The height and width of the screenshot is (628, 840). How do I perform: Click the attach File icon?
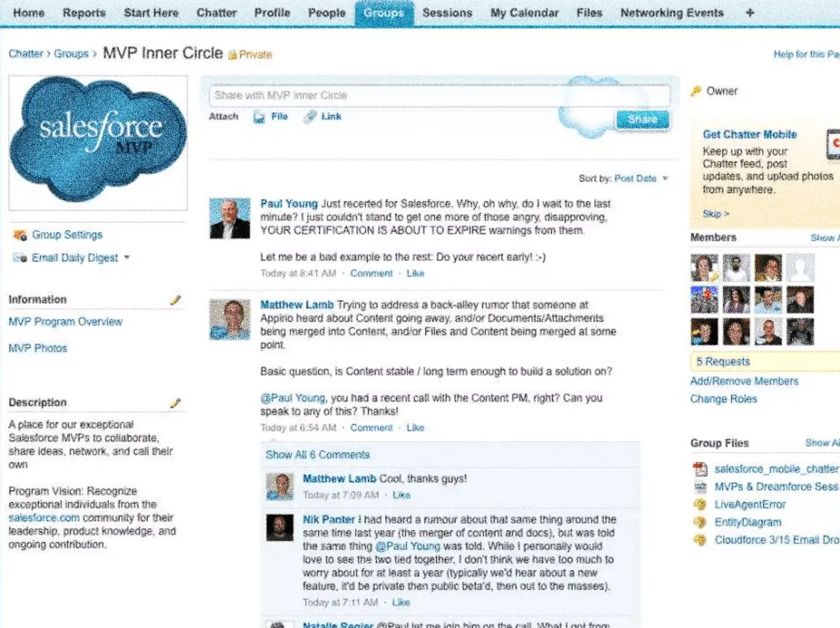click(x=259, y=117)
